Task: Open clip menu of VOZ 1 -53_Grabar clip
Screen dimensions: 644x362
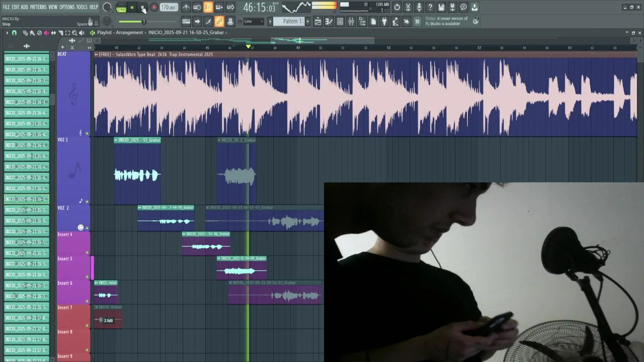Action: 116,140
